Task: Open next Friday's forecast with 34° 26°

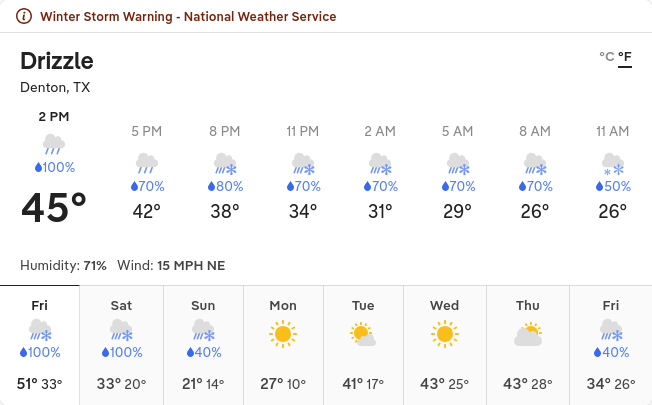Action: pos(610,343)
